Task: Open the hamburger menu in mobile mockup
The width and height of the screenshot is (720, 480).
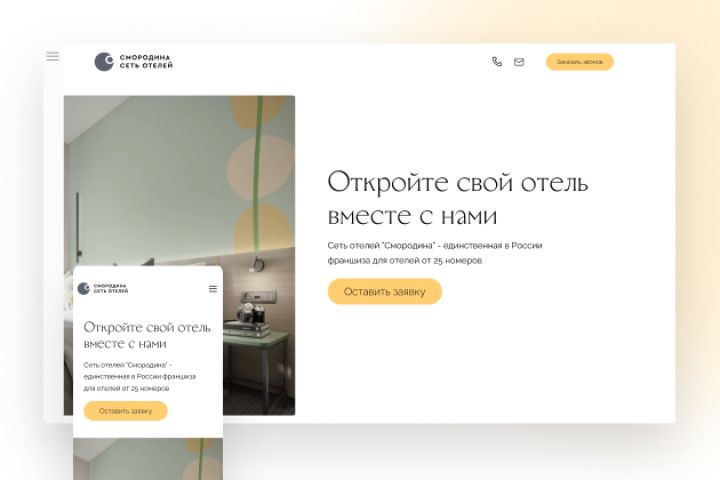Action: pos(213,288)
